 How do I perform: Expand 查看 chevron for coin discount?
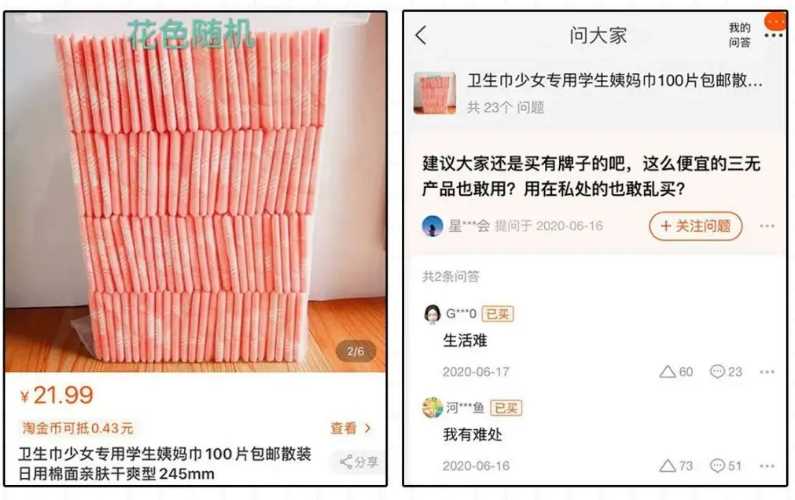(x=351, y=428)
